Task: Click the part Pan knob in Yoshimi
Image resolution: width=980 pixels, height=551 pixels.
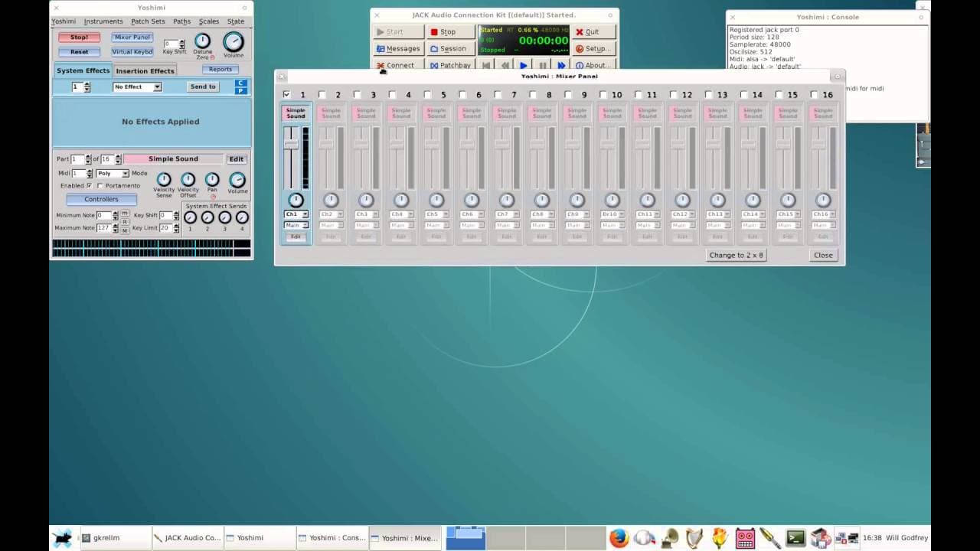Action: pyautogui.click(x=212, y=180)
